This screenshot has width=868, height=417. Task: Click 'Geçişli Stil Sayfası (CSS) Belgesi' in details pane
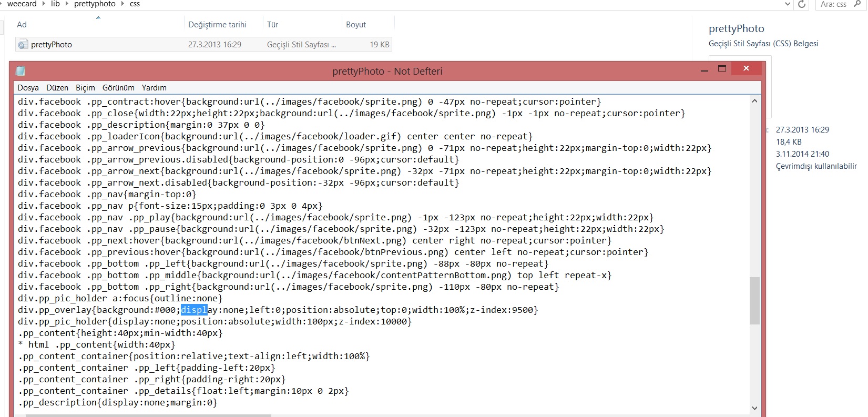click(x=763, y=44)
